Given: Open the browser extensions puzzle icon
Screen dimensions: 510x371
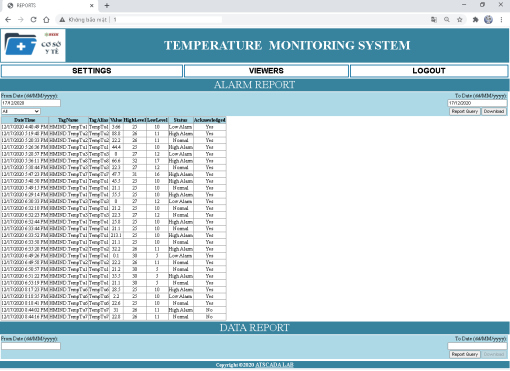Looking at the screenshot, I should pos(475,20).
